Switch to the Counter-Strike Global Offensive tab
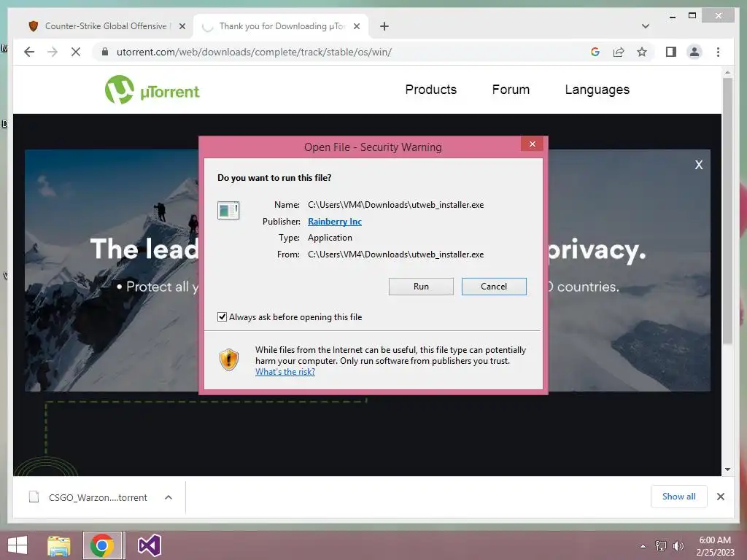Image resolution: width=747 pixels, height=560 pixels. point(106,26)
